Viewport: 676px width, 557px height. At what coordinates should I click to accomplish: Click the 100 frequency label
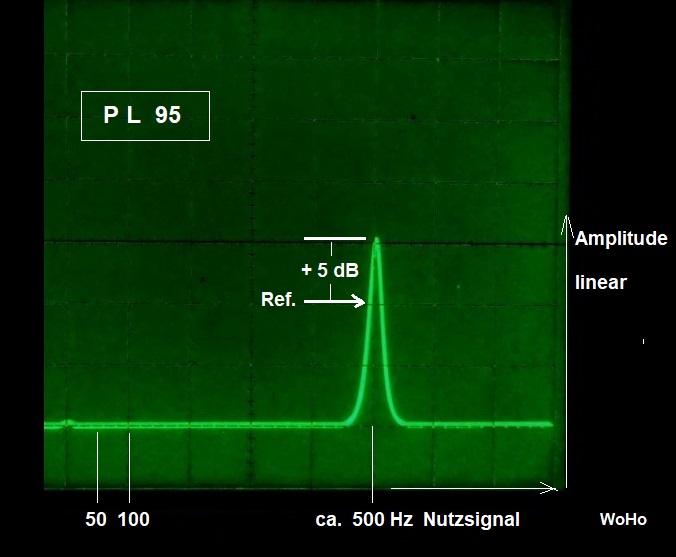(134, 519)
